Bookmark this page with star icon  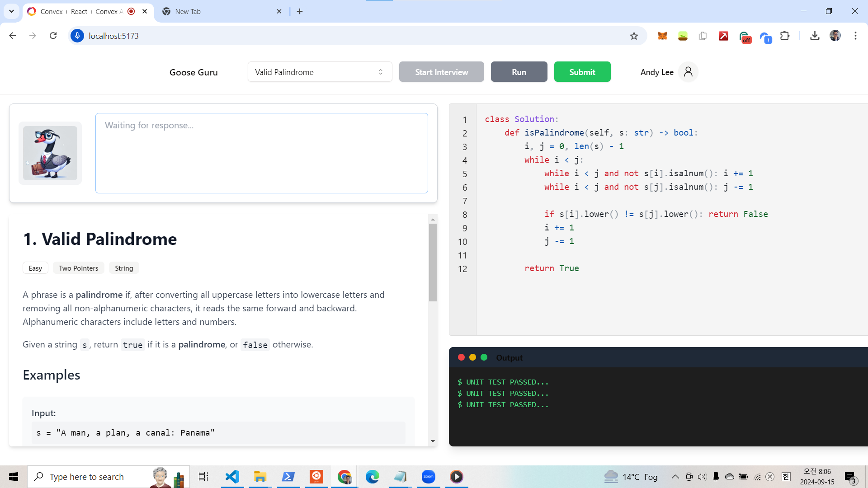[634, 36]
